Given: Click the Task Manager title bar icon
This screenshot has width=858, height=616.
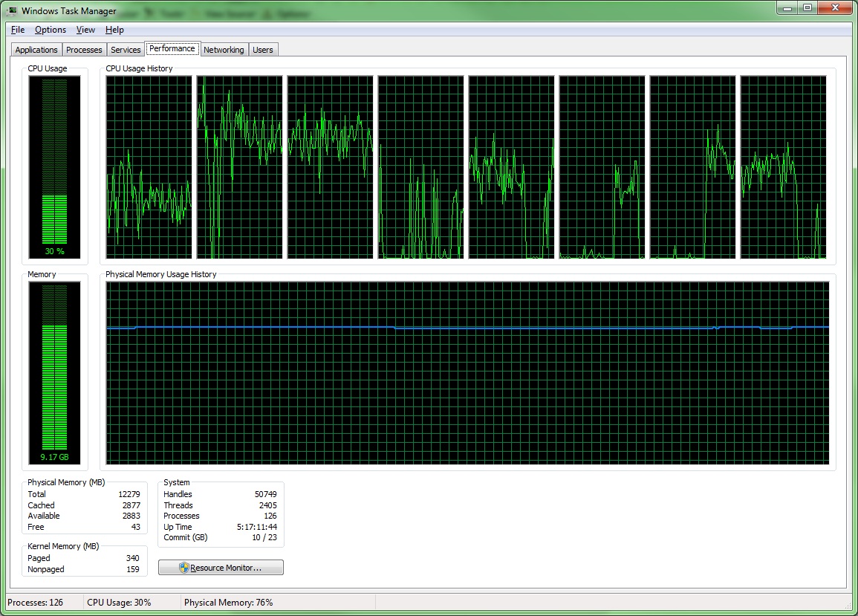Looking at the screenshot, I should coord(12,10).
